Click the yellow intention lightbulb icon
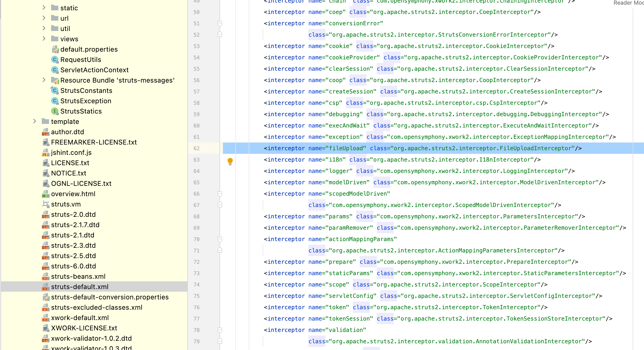This screenshot has height=350, width=644. [230, 161]
